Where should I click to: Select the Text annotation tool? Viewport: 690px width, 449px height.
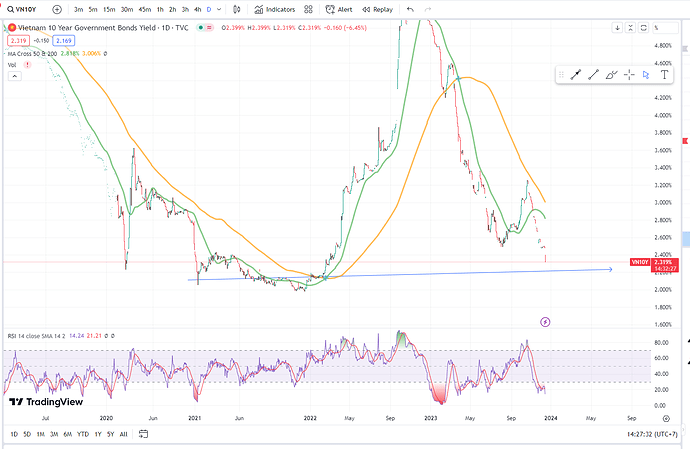point(664,75)
